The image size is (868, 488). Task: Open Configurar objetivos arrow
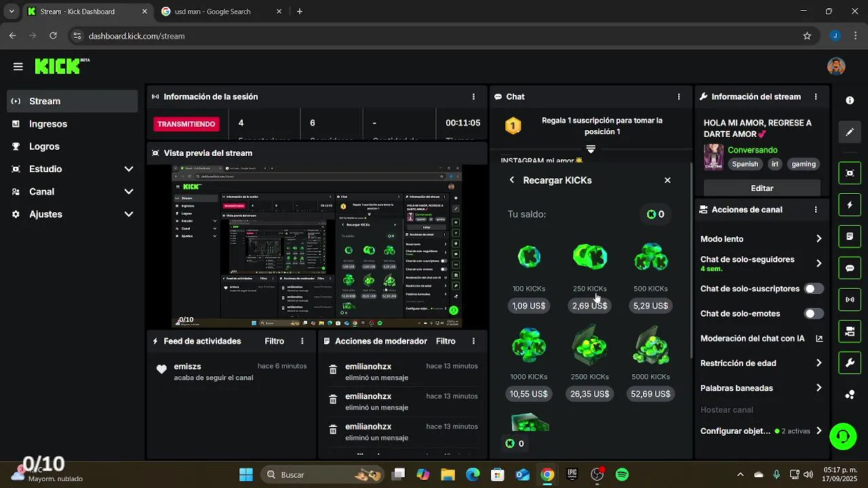click(818, 431)
